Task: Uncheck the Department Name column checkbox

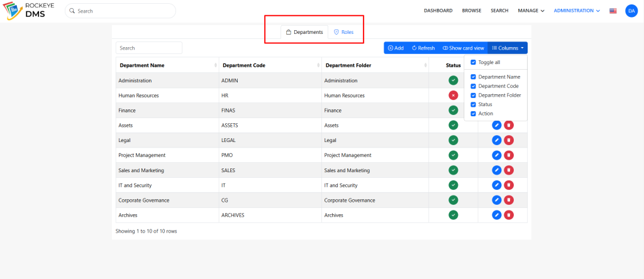Action: tap(473, 77)
